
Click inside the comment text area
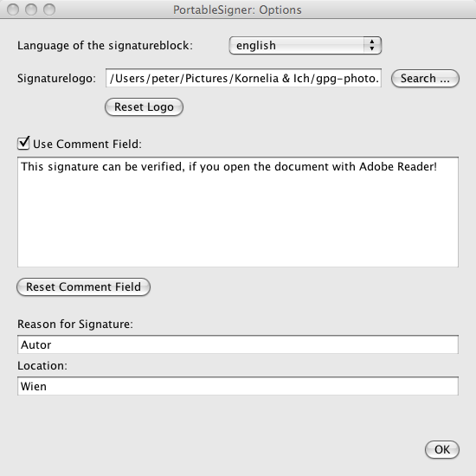coord(238,212)
